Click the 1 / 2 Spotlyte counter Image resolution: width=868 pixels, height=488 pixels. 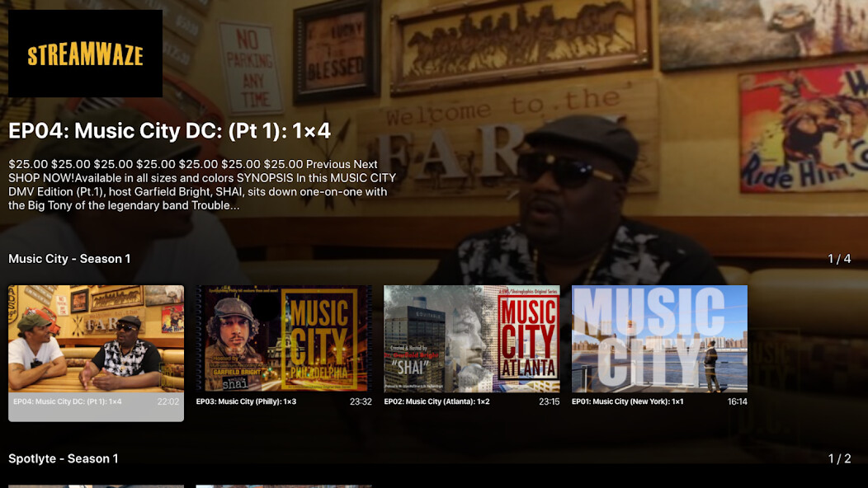pyautogui.click(x=839, y=458)
